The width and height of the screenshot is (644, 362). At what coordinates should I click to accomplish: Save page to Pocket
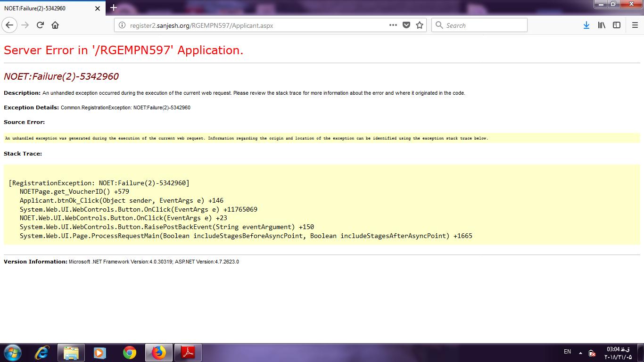tap(406, 25)
